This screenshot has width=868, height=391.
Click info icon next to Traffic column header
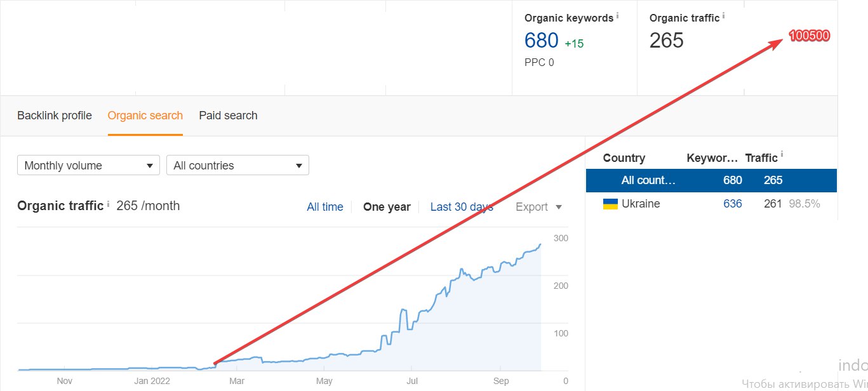781,154
